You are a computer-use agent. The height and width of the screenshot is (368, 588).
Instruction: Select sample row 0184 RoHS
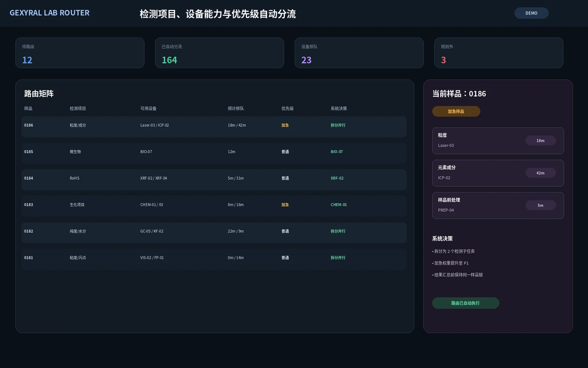(x=214, y=180)
